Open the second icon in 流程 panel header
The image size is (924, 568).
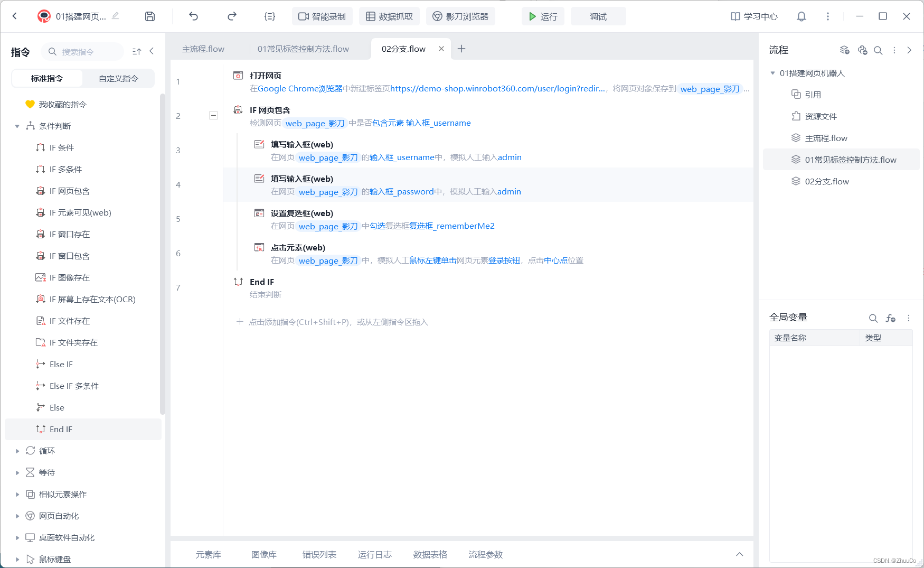click(863, 50)
